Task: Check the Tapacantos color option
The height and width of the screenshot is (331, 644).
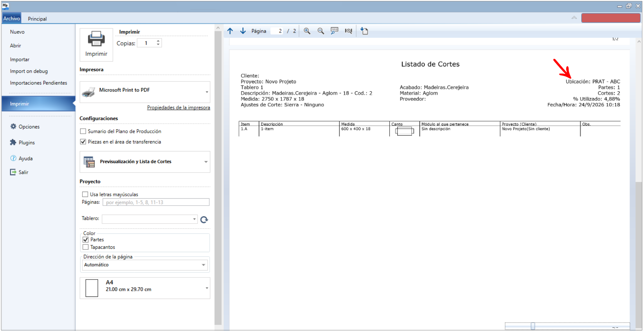Action: 85,247
